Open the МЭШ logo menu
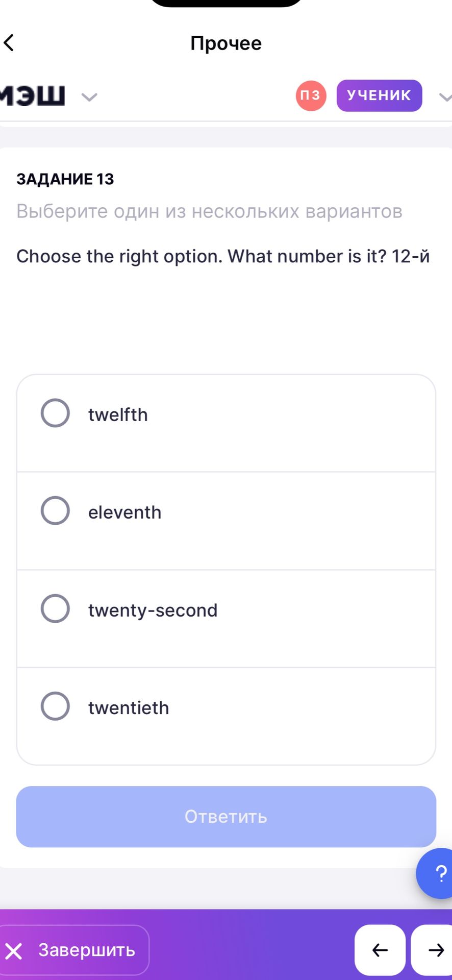The width and height of the screenshot is (452, 980). (x=32, y=95)
